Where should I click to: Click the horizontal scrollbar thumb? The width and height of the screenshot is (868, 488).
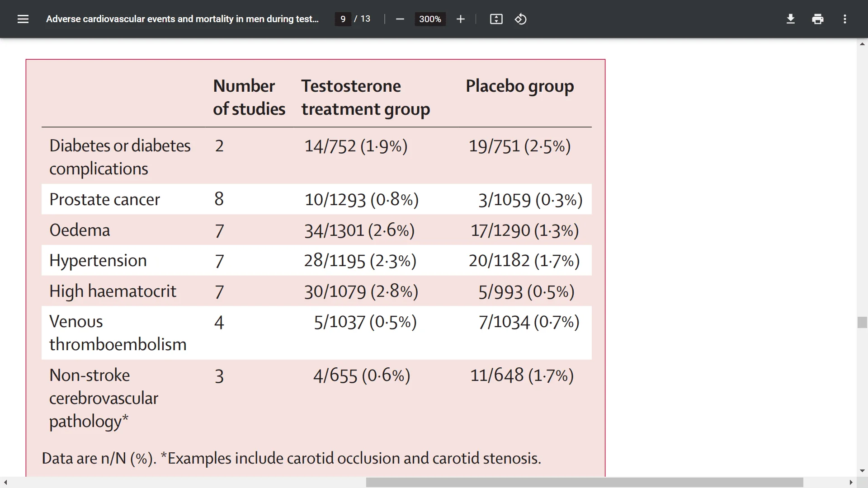(x=585, y=483)
